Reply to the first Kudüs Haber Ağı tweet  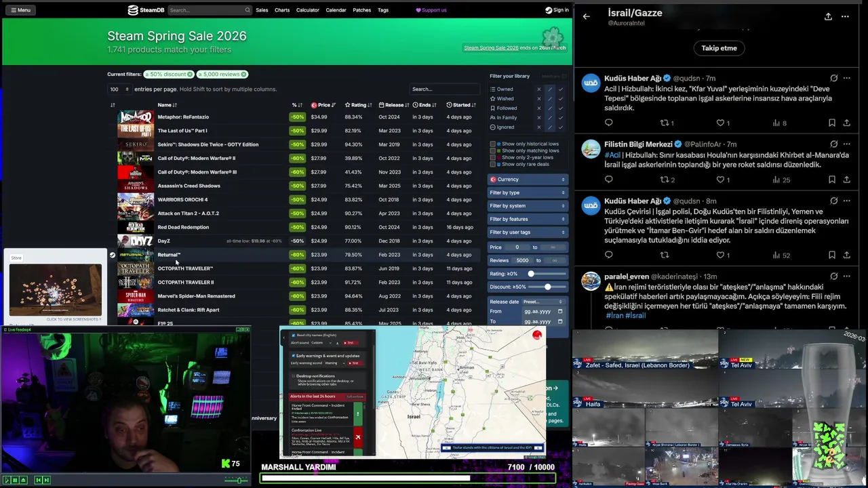(x=608, y=123)
